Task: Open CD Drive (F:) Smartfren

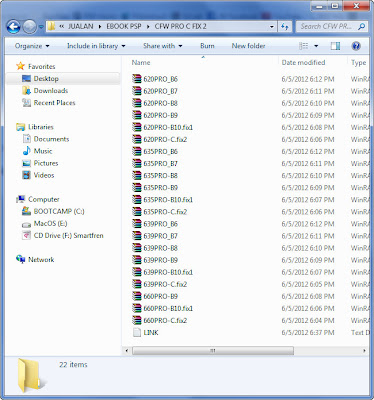Action: pyautogui.click(x=63, y=235)
